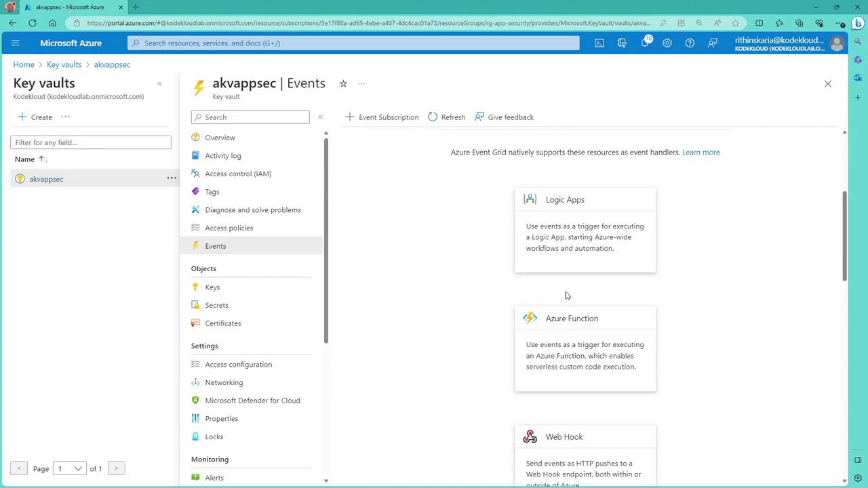Open Edge Settings and more menu
Image resolution: width=868 pixels, height=488 pixels.
point(840,23)
